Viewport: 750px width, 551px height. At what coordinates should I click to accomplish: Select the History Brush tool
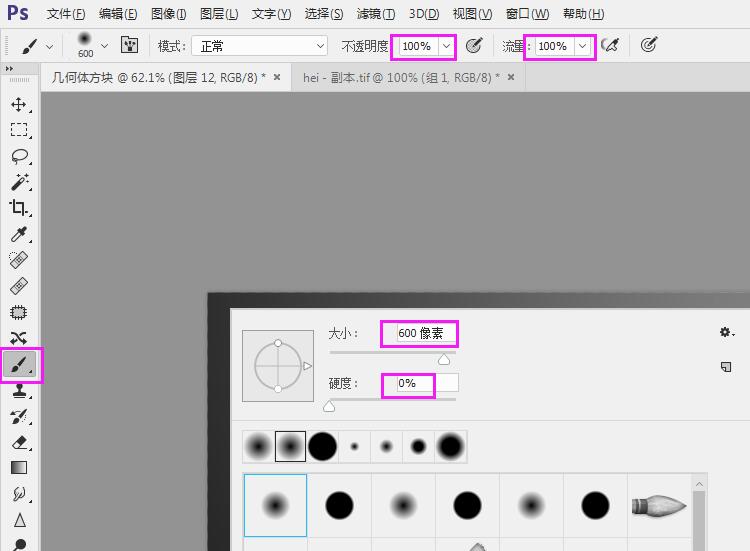coord(19,417)
